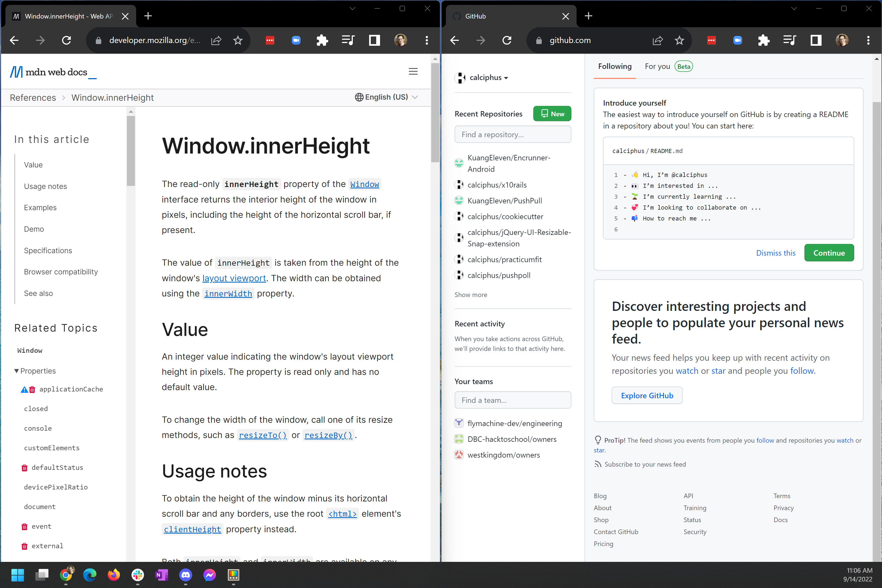Open the English (US) language dropdown
The width and height of the screenshot is (882, 588).
coord(386,97)
